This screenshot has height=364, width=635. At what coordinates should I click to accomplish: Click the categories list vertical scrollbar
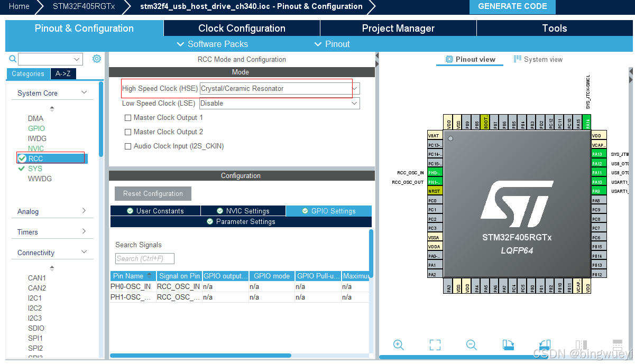coord(101,118)
